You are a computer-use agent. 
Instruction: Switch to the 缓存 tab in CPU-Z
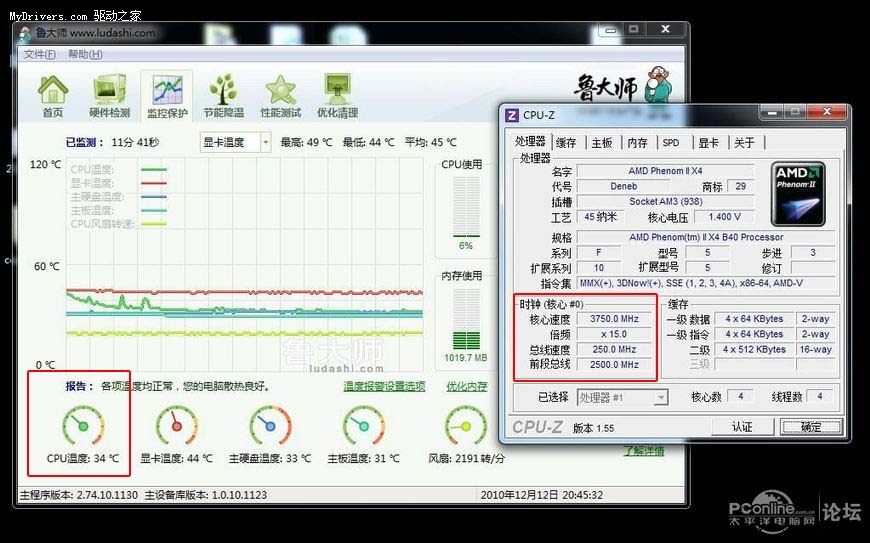[x=566, y=143]
